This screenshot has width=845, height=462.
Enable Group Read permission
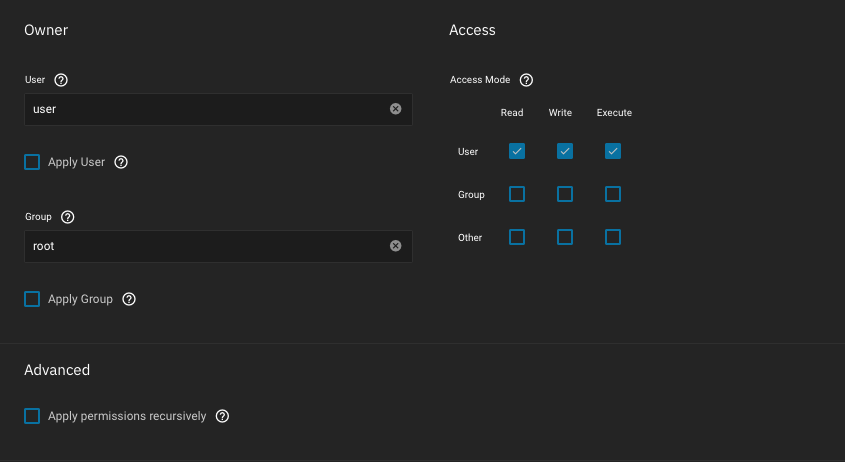click(517, 194)
